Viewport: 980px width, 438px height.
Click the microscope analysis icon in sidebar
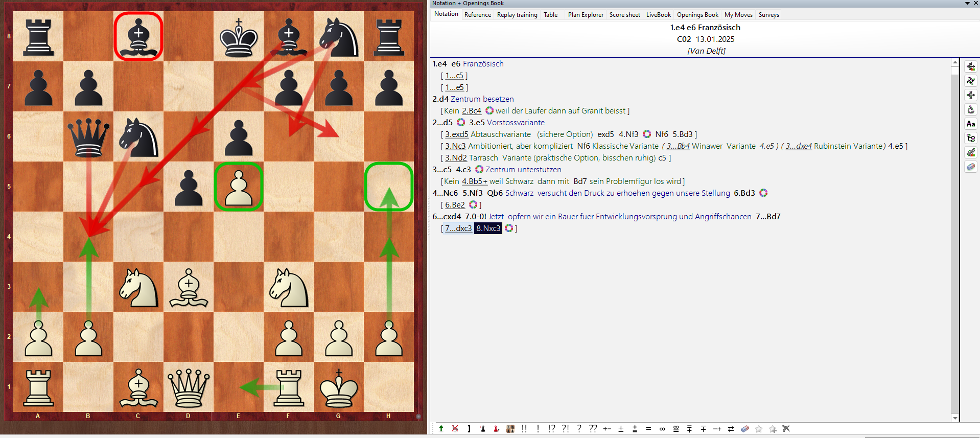(x=970, y=109)
